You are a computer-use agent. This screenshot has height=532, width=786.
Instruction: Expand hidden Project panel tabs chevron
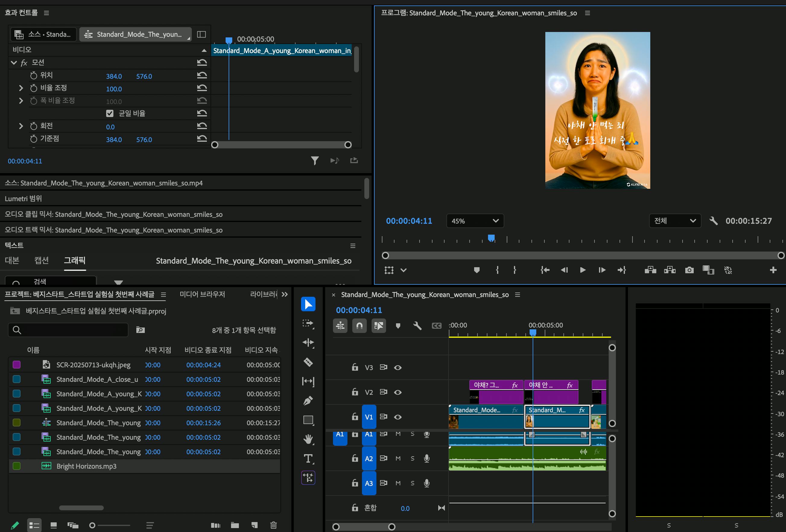pyautogui.click(x=285, y=294)
